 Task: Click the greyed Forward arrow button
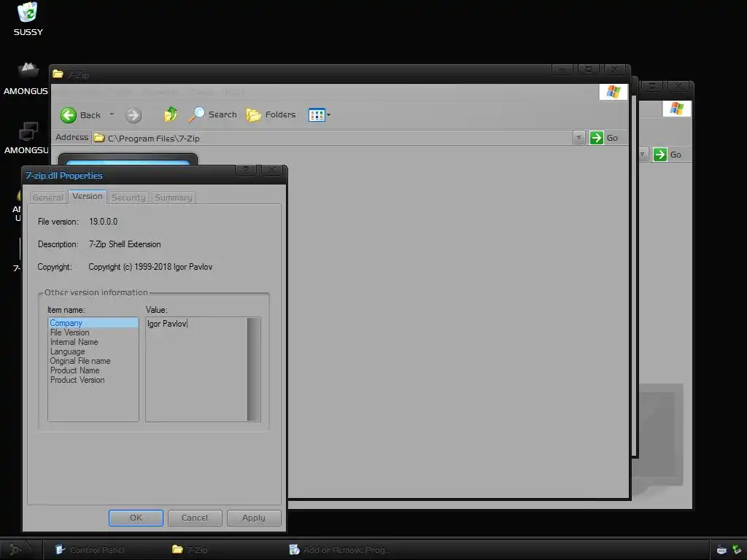[x=133, y=115]
